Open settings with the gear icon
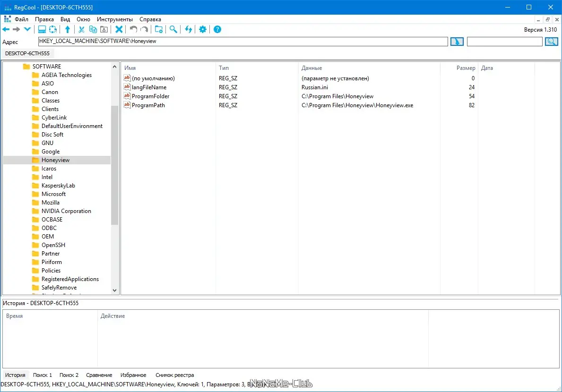This screenshot has width=562, height=392. (203, 29)
